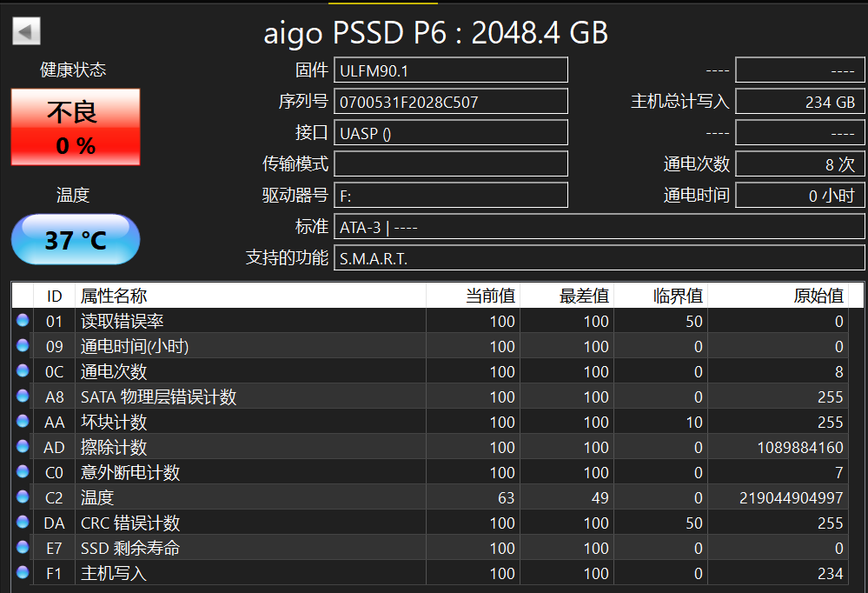Click the 37 °C temperature button
Viewport: 868px width, 593px height.
pyautogui.click(x=76, y=239)
